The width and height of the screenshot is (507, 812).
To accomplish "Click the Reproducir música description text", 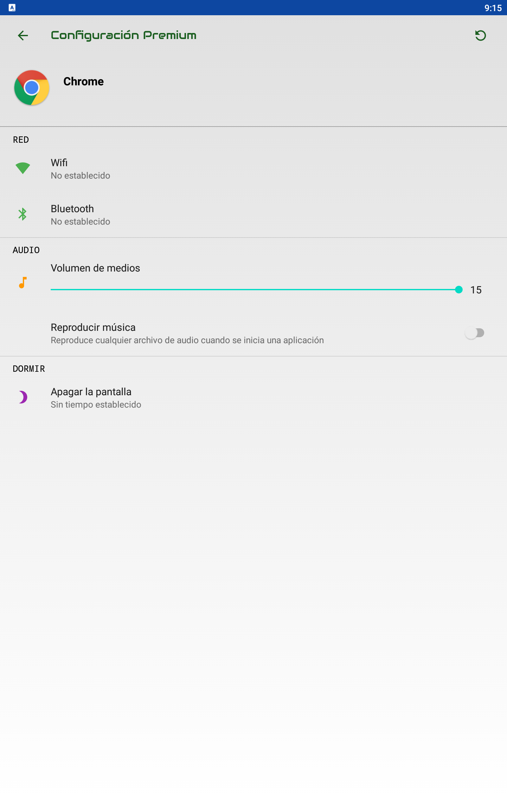I will pos(187,340).
